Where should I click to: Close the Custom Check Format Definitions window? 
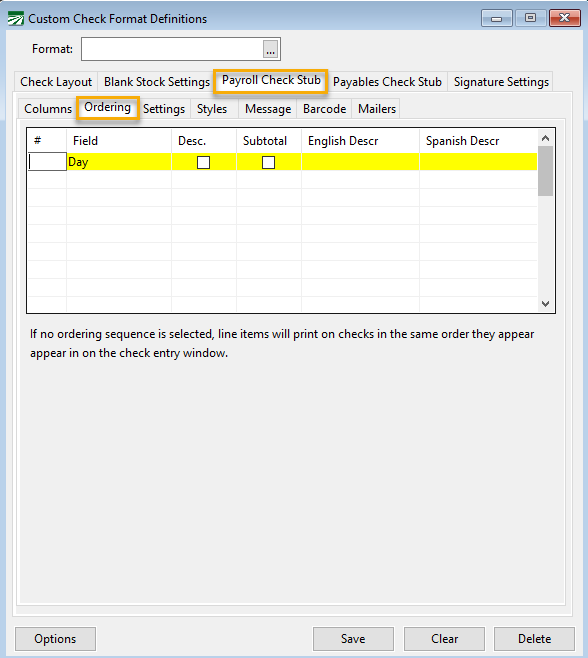[x=564, y=18]
